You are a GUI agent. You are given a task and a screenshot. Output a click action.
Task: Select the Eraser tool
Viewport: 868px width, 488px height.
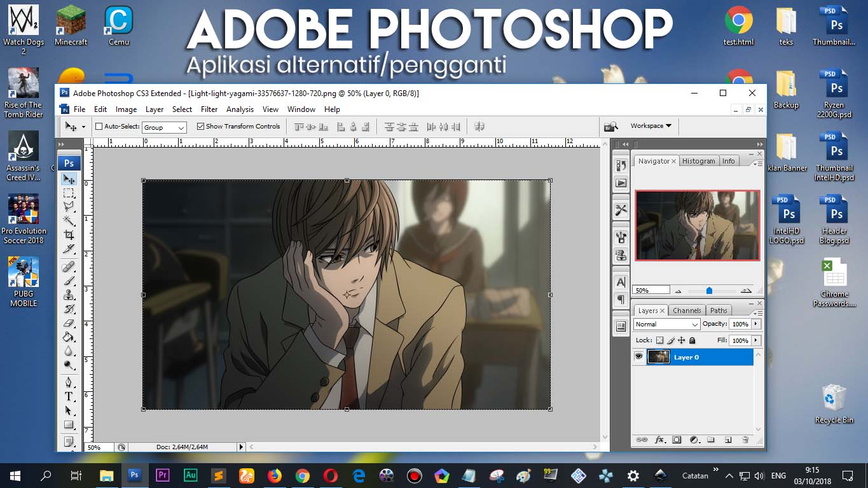click(x=69, y=323)
